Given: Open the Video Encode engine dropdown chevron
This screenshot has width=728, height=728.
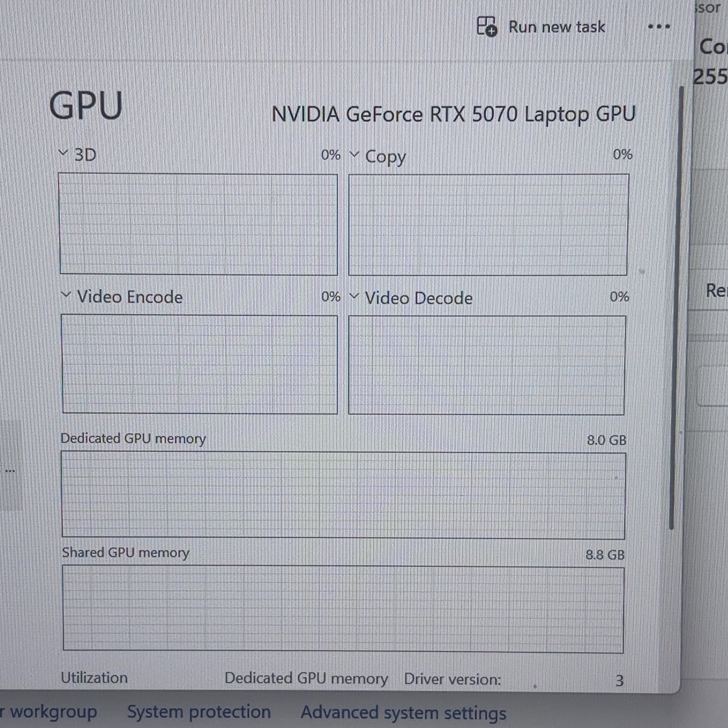Looking at the screenshot, I should click(66, 295).
